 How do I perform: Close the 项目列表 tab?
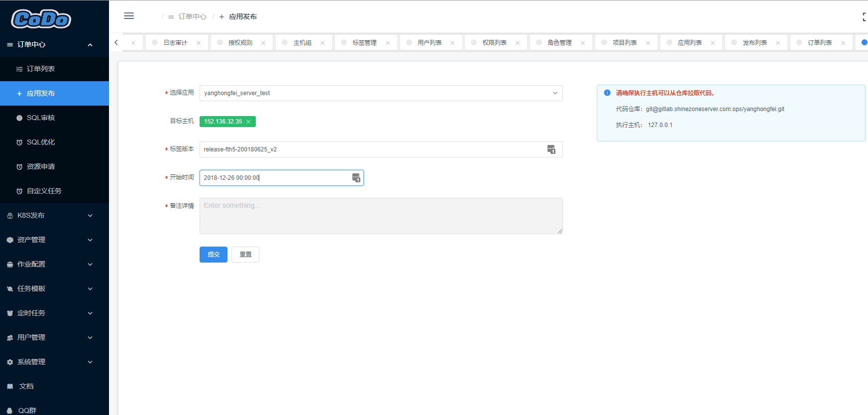tap(648, 43)
